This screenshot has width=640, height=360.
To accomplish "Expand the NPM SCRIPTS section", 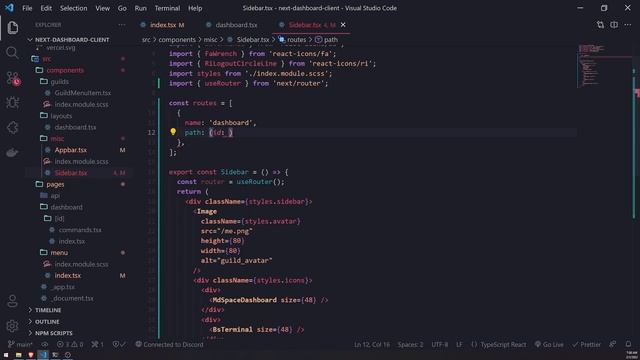I will click(x=53, y=333).
